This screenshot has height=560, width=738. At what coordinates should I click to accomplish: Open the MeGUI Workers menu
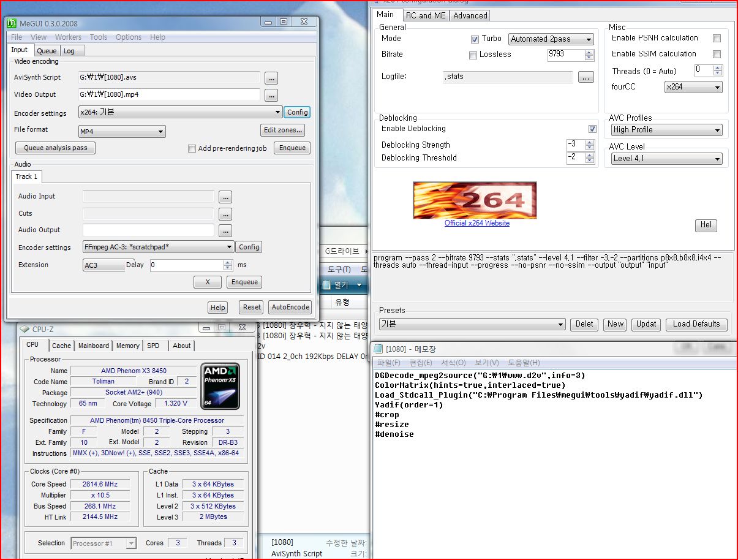[x=68, y=37]
